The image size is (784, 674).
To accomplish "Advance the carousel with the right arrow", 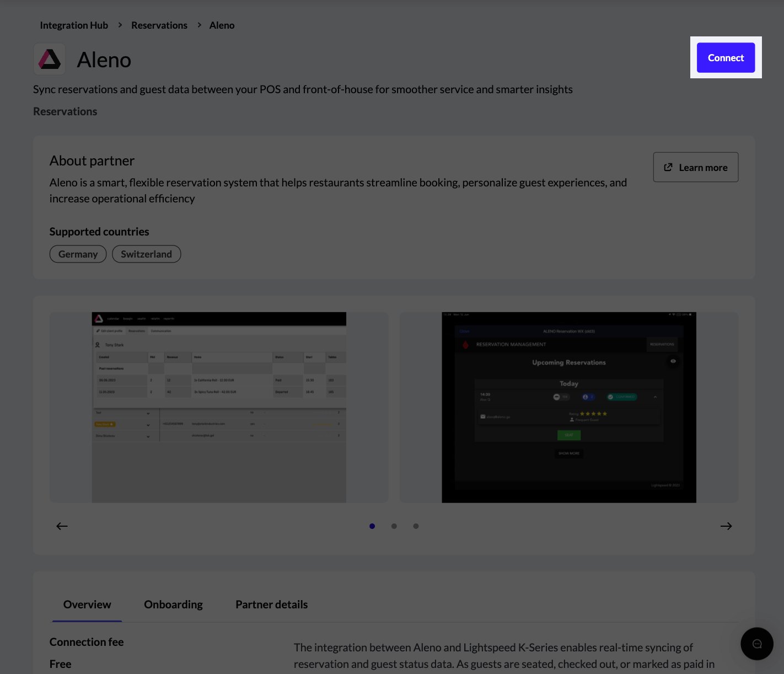I will pos(726,526).
